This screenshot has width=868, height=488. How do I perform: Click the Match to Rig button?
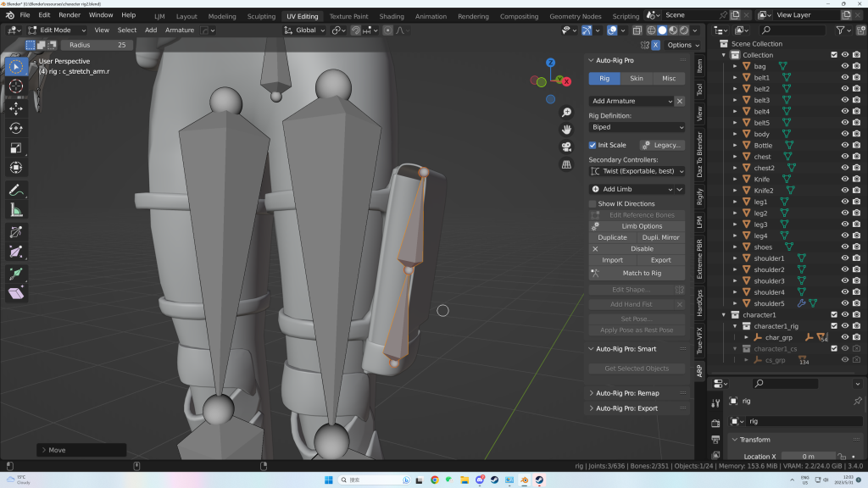[x=637, y=274]
